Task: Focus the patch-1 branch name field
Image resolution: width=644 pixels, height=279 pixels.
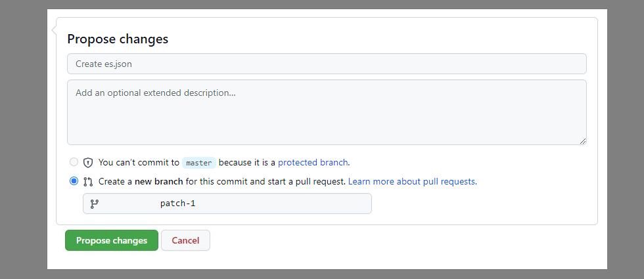Action: pos(227,204)
